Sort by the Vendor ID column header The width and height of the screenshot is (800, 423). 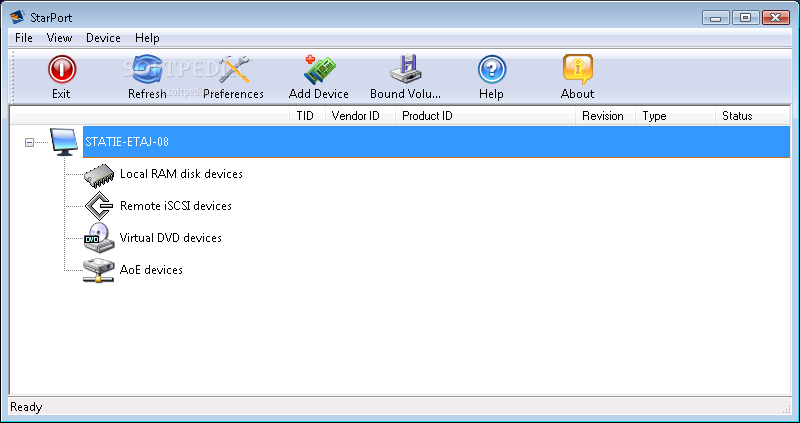click(x=360, y=116)
